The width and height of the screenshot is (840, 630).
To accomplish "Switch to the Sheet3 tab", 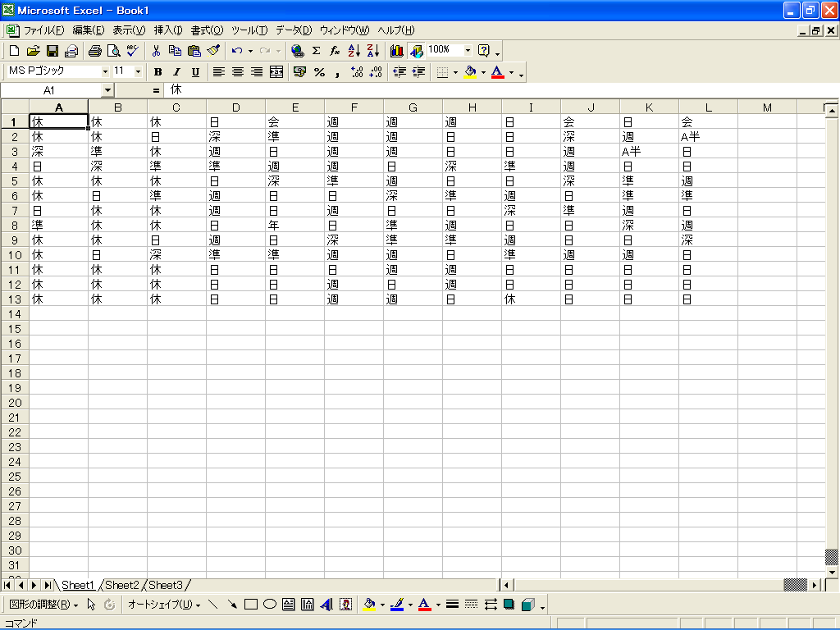I will pyautogui.click(x=166, y=585).
